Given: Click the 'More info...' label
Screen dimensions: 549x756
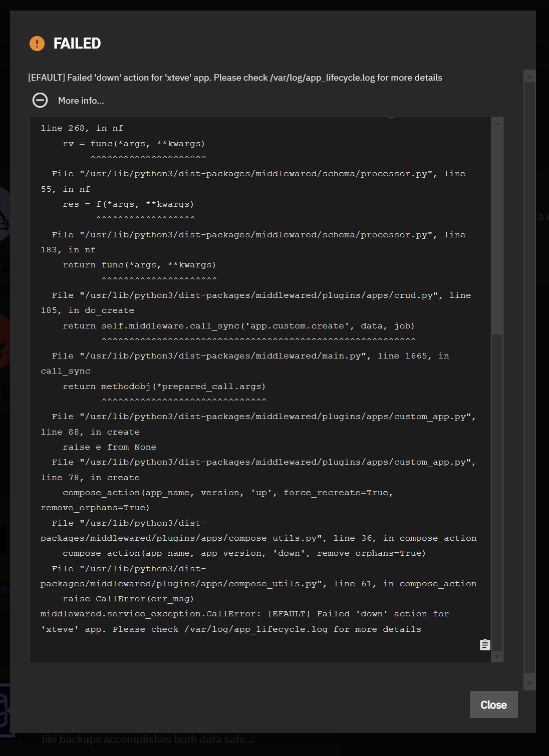Looking at the screenshot, I should click(81, 101).
